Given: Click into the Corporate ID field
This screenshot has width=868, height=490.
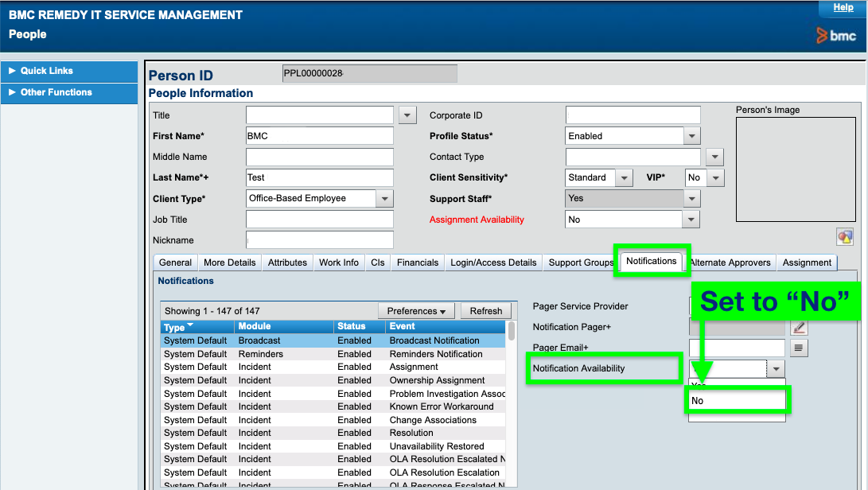Looking at the screenshot, I should click(633, 115).
